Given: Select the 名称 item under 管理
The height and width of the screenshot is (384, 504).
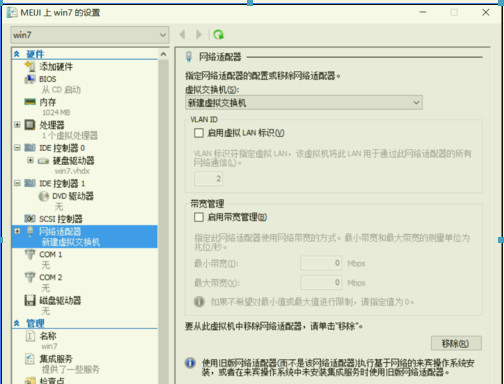Looking at the screenshot, I should pyautogui.click(x=48, y=336).
